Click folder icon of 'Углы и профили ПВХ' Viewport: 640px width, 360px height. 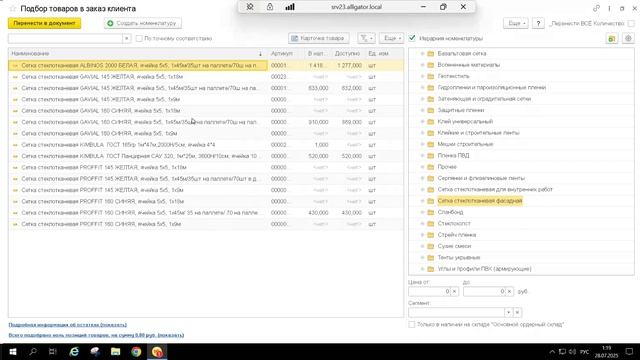430,269
